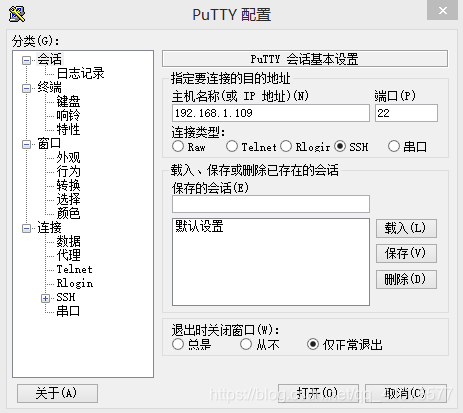Viewport: 463px width, 413px height.
Task: Click the PuTTY icon in title bar
Action: [x=17, y=14]
